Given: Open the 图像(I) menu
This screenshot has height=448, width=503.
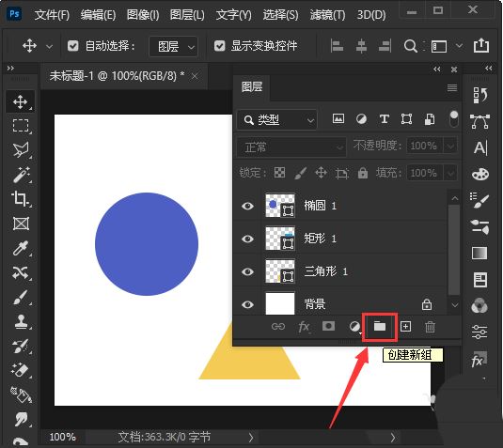Looking at the screenshot, I should click(143, 15).
